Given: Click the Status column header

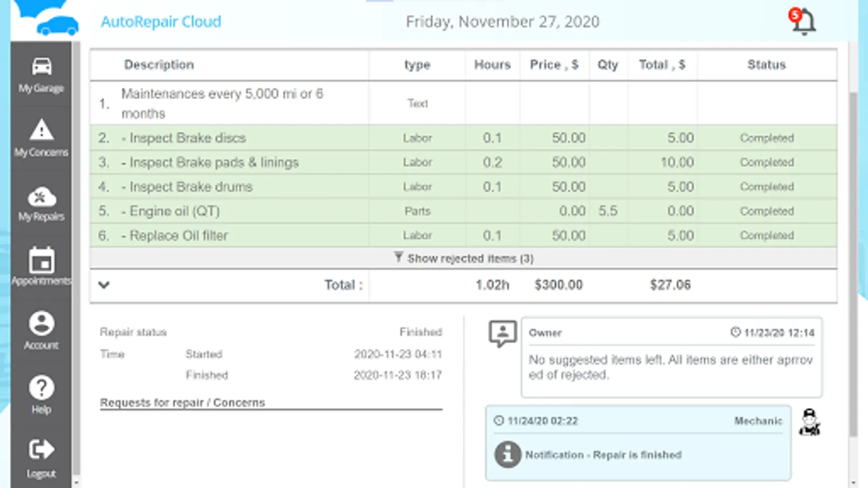Looking at the screenshot, I should 766,65.
